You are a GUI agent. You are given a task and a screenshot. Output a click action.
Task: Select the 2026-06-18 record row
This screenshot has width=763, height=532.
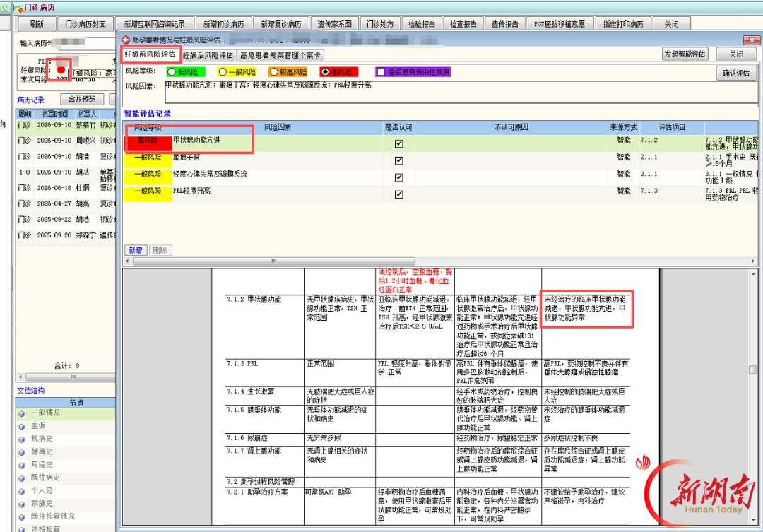[x=66, y=189]
